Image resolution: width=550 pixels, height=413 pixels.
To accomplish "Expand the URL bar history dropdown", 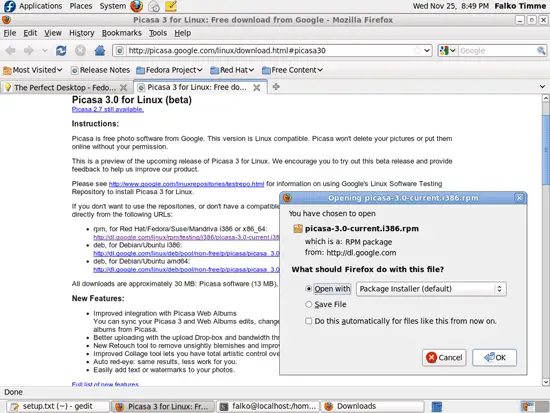I will tap(427, 51).
